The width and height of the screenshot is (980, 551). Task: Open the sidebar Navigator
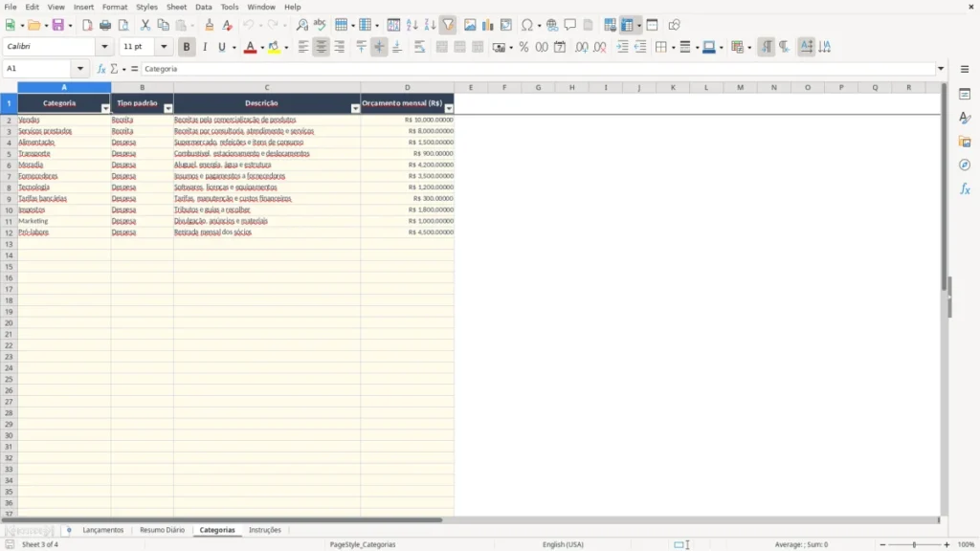click(965, 165)
